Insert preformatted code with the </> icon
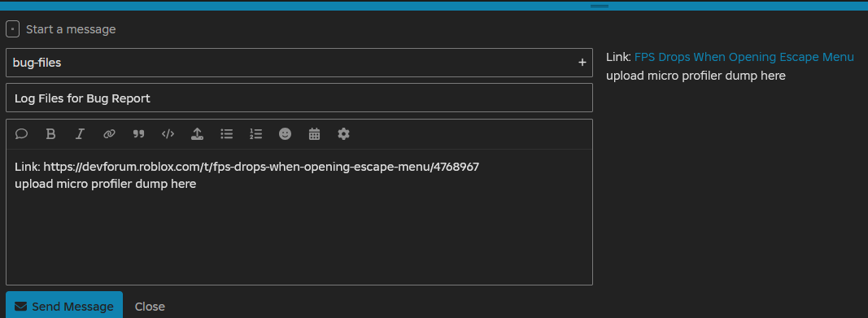This screenshot has height=318, width=868. click(x=168, y=134)
